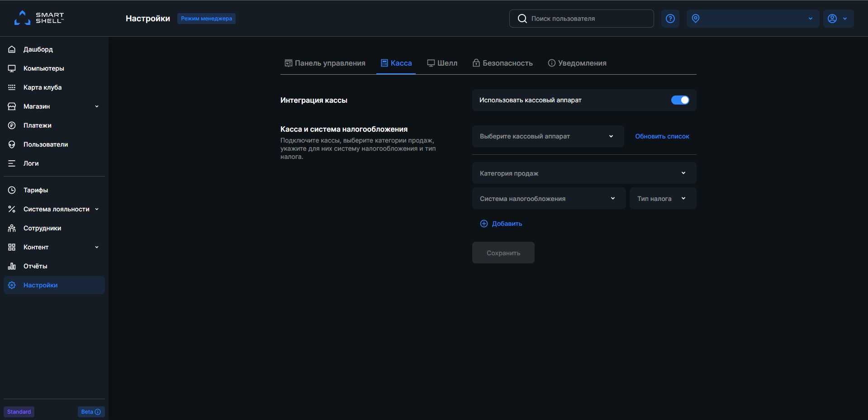Open the help question mark icon
Image resolution: width=868 pixels, height=420 pixels.
pos(670,19)
